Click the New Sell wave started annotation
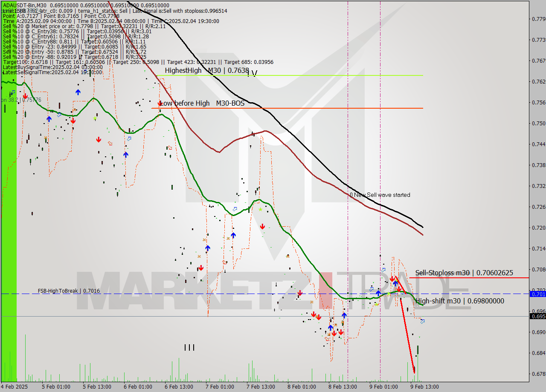This screenshot has height=392, width=546. pos(379,195)
